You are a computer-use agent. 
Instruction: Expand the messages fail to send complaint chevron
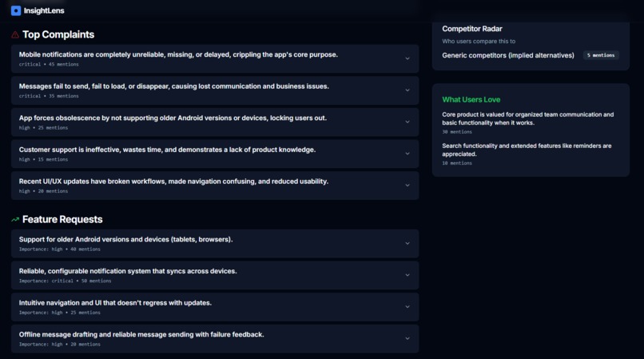(x=407, y=90)
